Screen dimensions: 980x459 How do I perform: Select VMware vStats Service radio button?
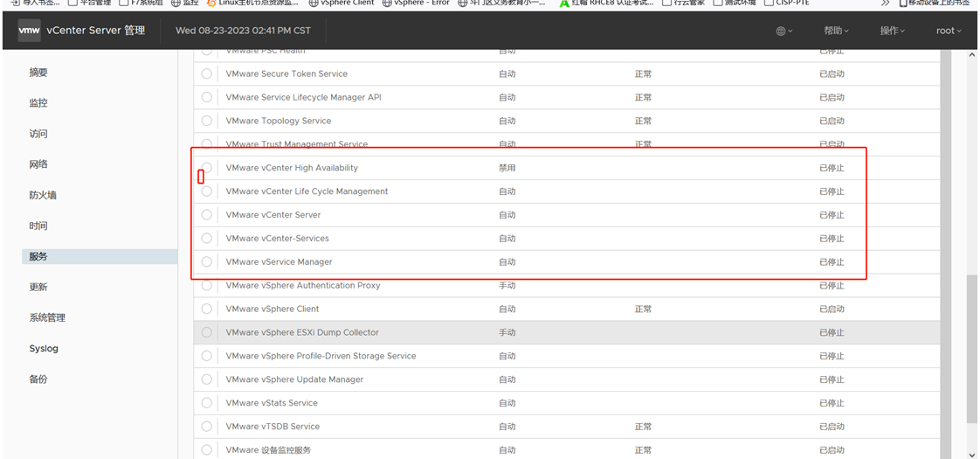pyautogui.click(x=206, y=403)
